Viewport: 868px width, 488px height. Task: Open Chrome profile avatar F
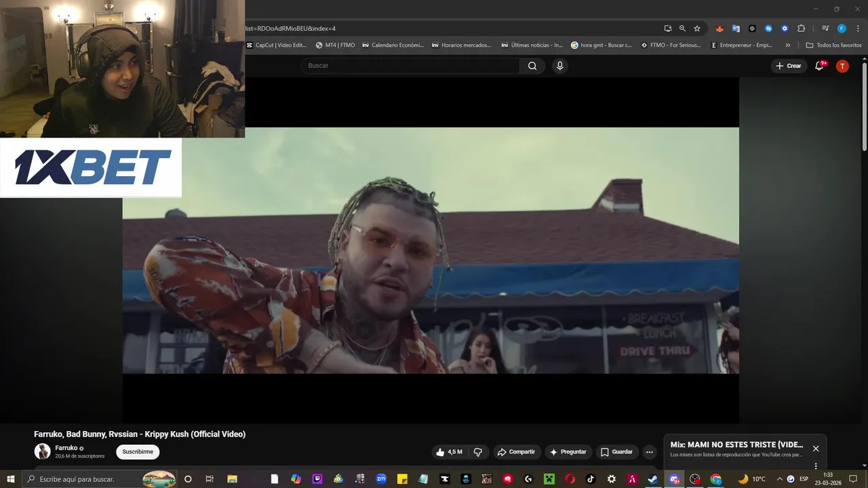[842, 28]
